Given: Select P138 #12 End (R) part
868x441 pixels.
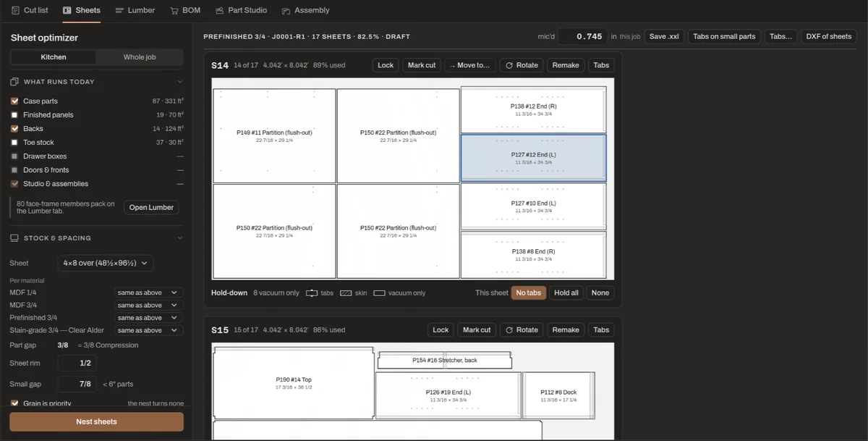Looking at the screenshot, I should pos(533,109).
